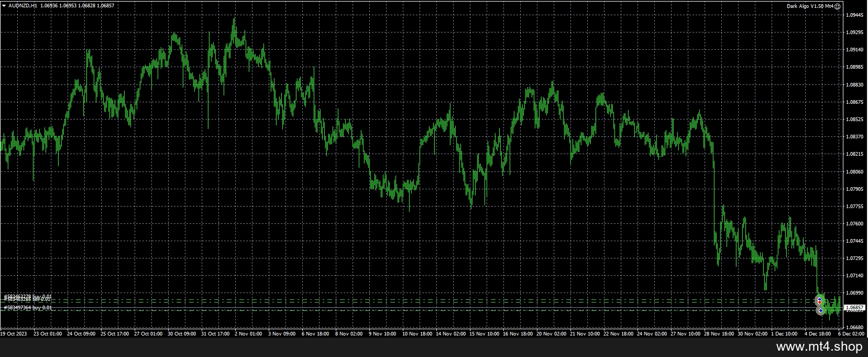
Task: Click the 28 Nov 18:00 time axis label
Action: tap(719, 333)
